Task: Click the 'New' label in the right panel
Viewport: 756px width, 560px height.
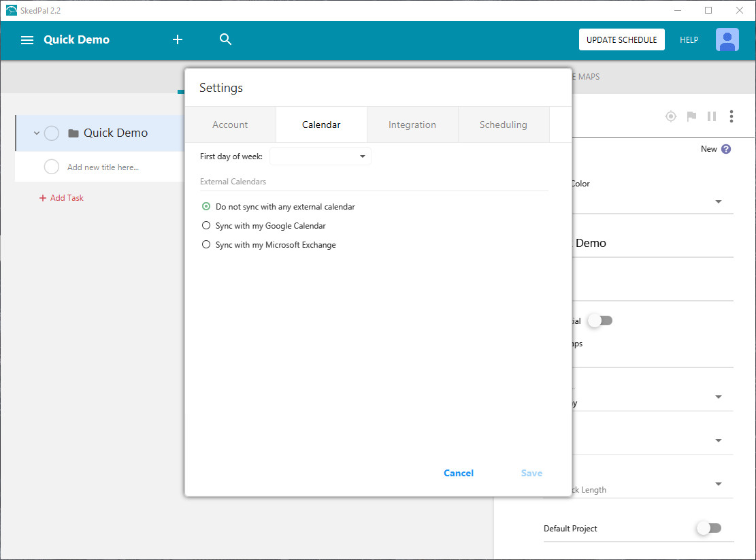Action: [708, 149]
